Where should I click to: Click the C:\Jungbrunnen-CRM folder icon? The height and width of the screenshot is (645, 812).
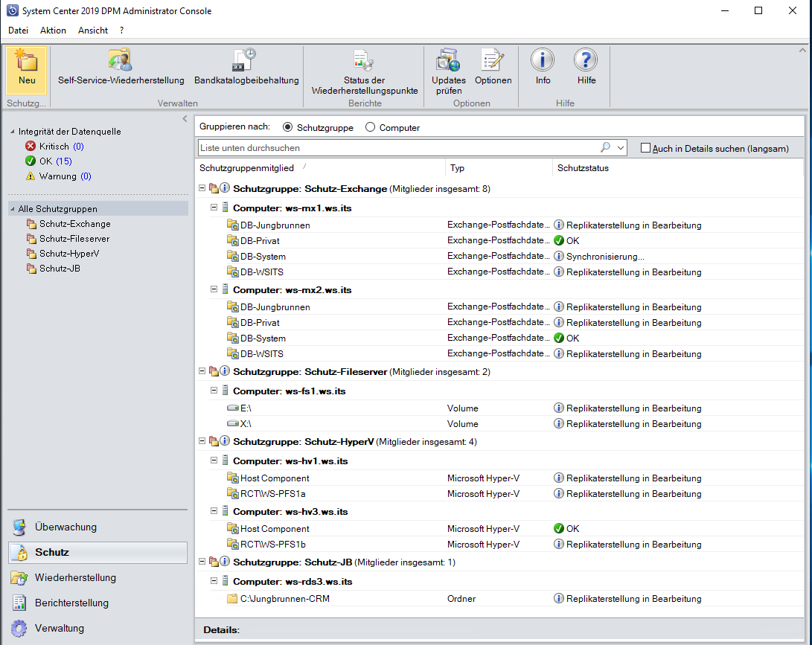pyautogui.click(x=232, y=598)
